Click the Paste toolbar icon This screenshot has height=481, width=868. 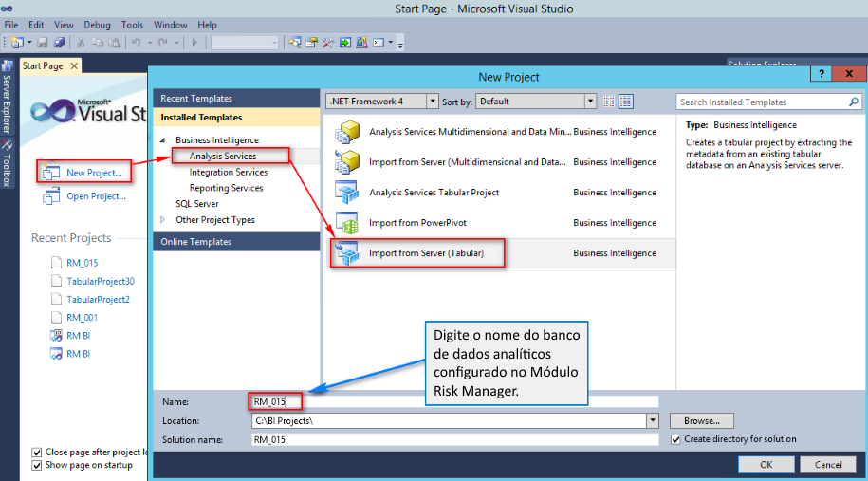coord(114,43)
